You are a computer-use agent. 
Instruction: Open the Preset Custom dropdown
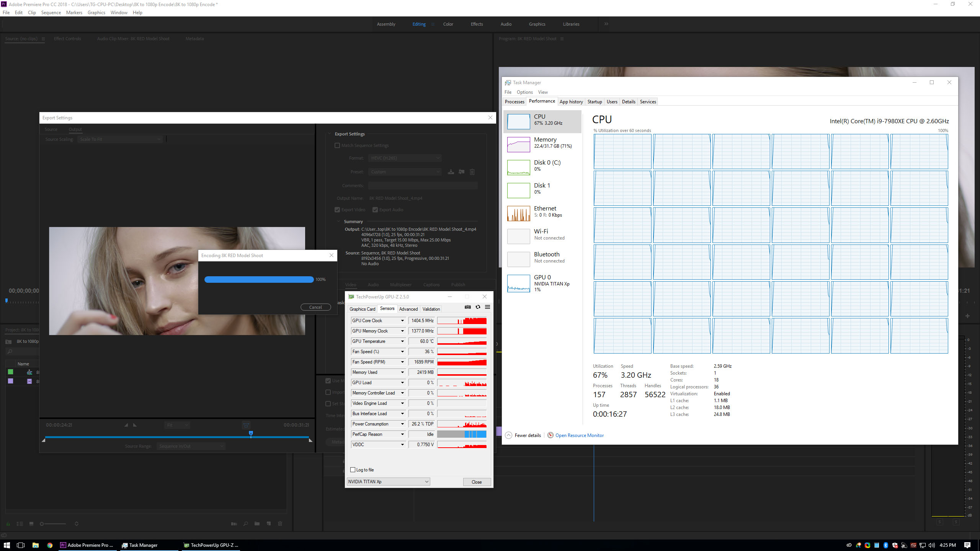click(x=405, y=172)
